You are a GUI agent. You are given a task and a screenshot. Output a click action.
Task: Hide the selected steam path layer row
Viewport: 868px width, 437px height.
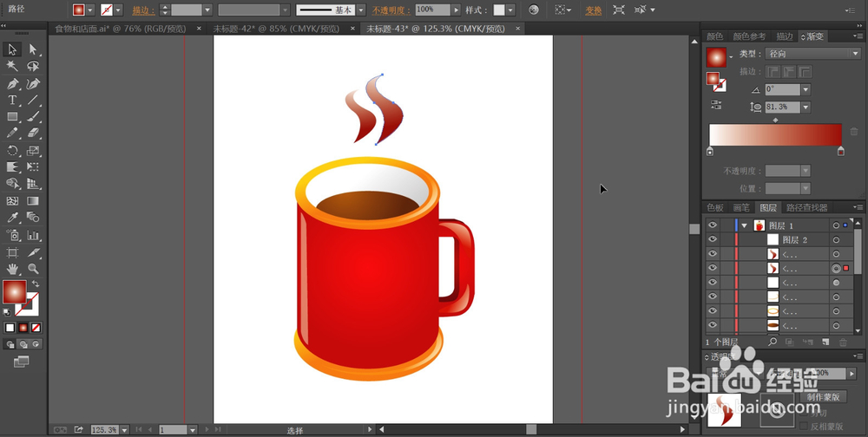point(713,268)
